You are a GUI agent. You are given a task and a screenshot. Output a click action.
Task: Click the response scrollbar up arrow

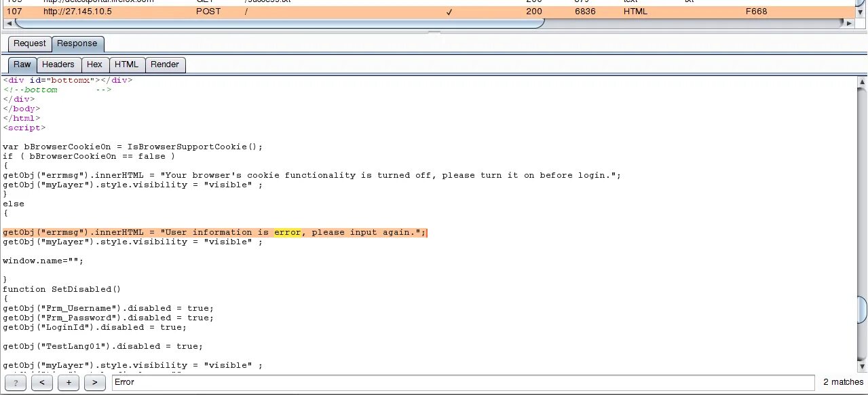(x=862, y=83)
